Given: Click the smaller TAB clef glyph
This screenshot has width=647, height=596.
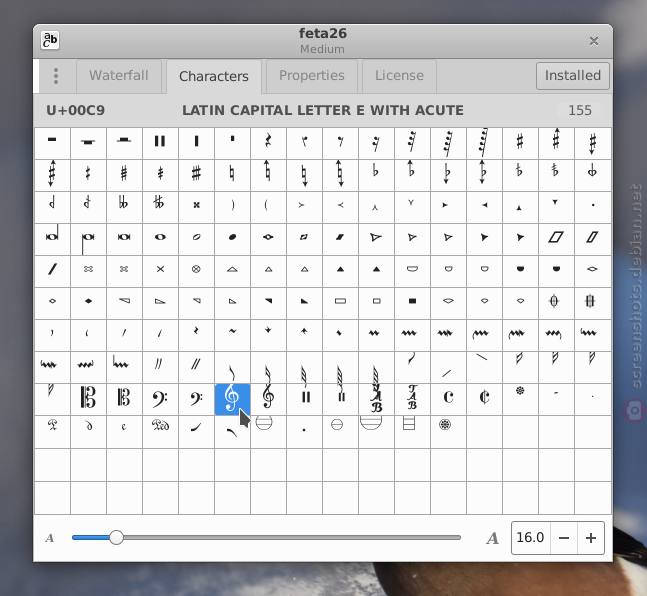Looking at the screenshot, I should click(412, 399).
